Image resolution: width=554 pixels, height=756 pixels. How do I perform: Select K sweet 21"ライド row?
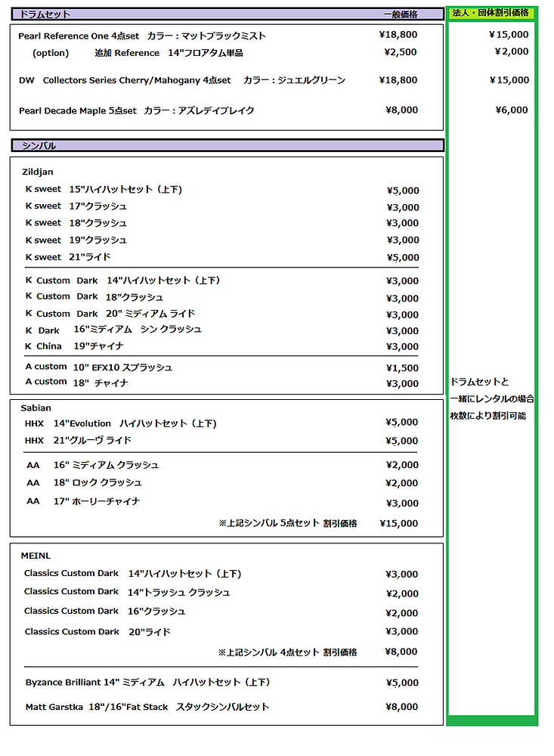[68, 257]
